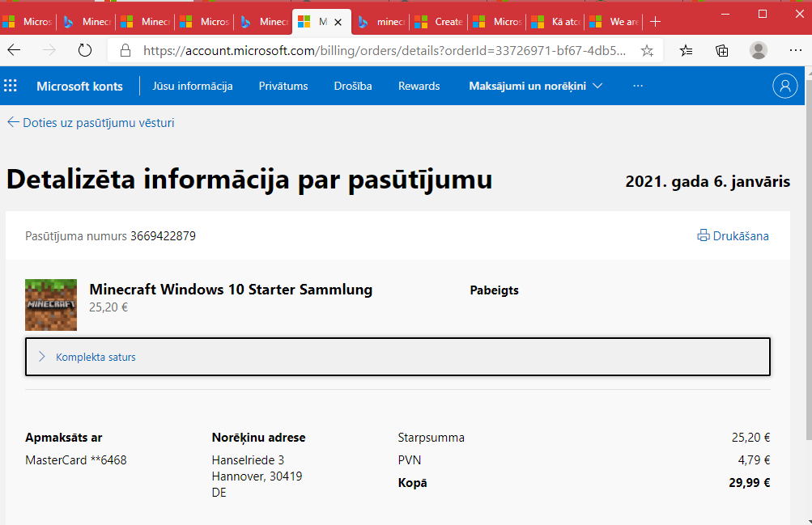Screen dimensions: 812x525
Task: Click the Kopā total 29,99 € value
Action: (750, 483)
